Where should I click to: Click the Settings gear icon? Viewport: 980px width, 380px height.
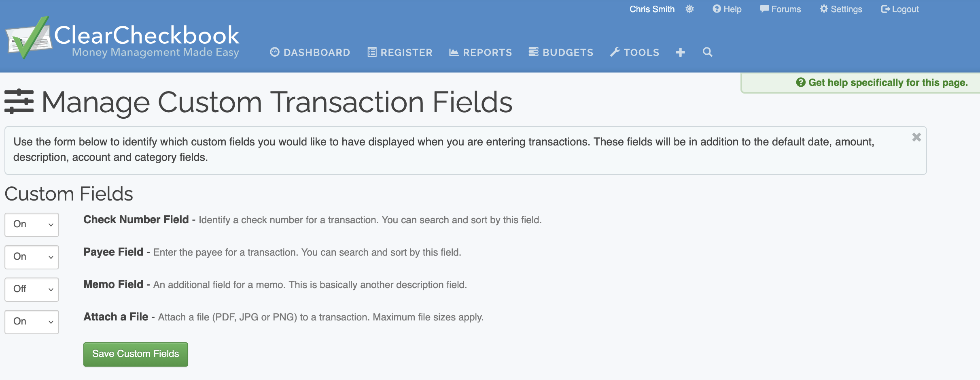click(824, 9)
